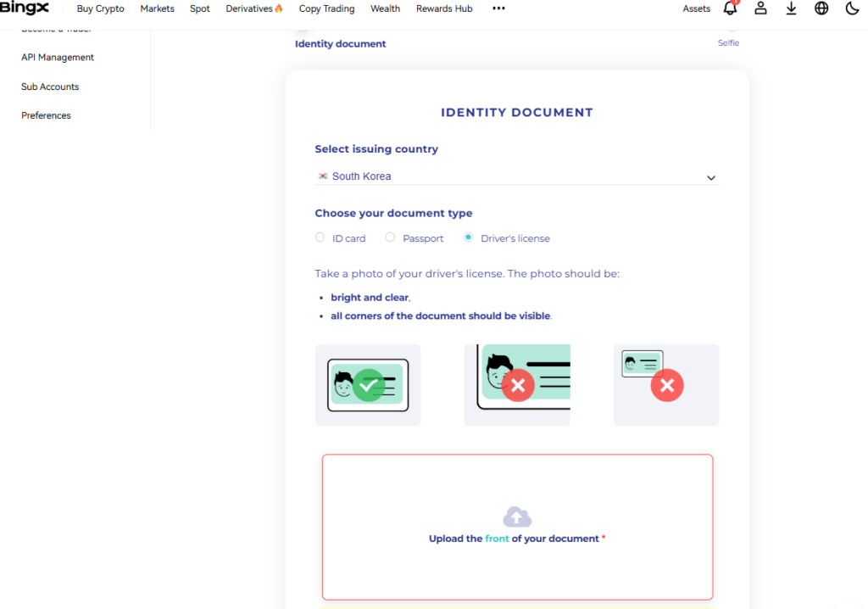The image size is (868, 609).
Task: Expand the South Korea country dropdown
Action: [x=517, y=176]
